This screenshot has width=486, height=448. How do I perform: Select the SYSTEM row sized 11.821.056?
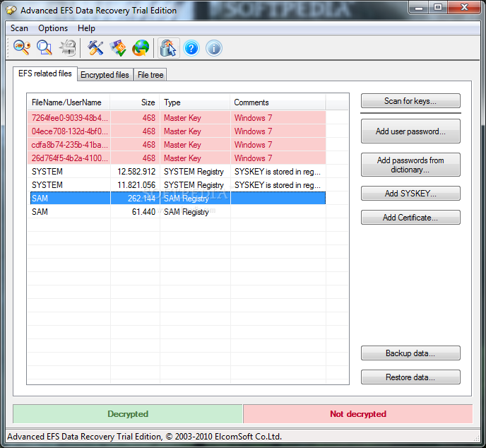point(177,184)
